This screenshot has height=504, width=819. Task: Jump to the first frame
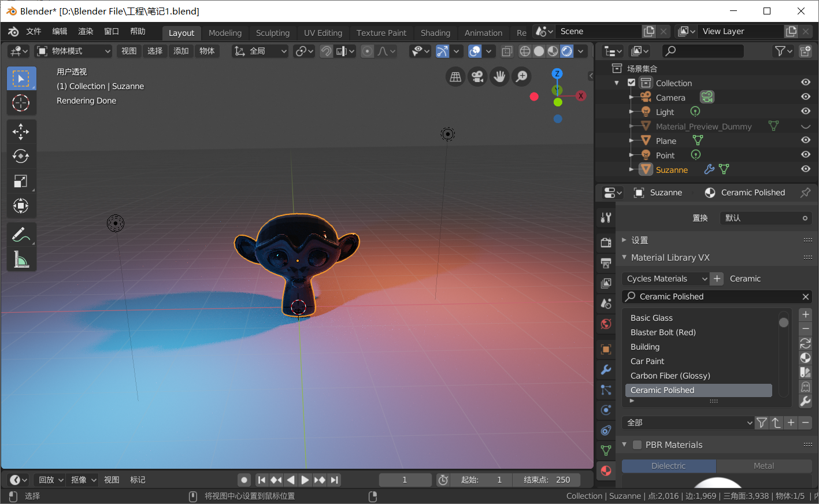tap(261, 480)
